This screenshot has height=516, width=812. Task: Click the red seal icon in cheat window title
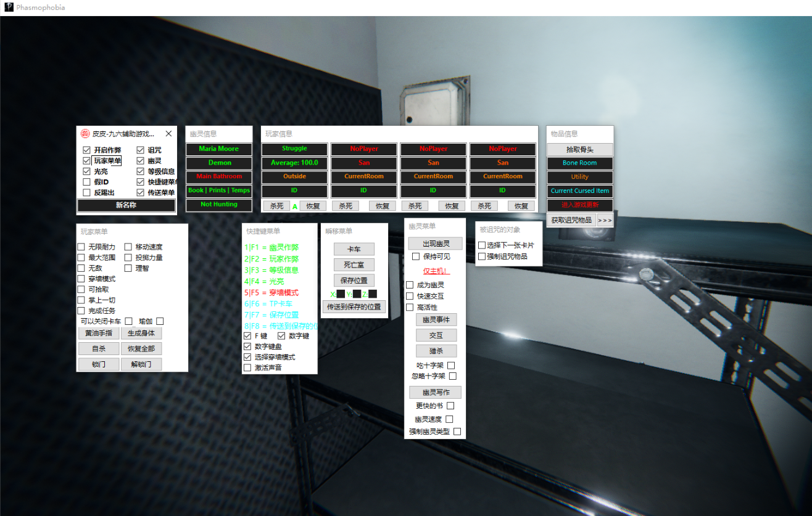coord(85,134)
